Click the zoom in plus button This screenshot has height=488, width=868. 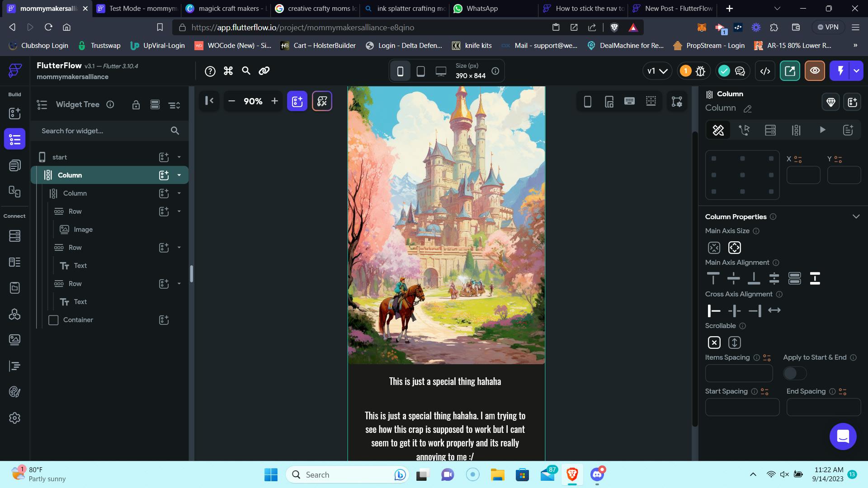tap(274, 101)
